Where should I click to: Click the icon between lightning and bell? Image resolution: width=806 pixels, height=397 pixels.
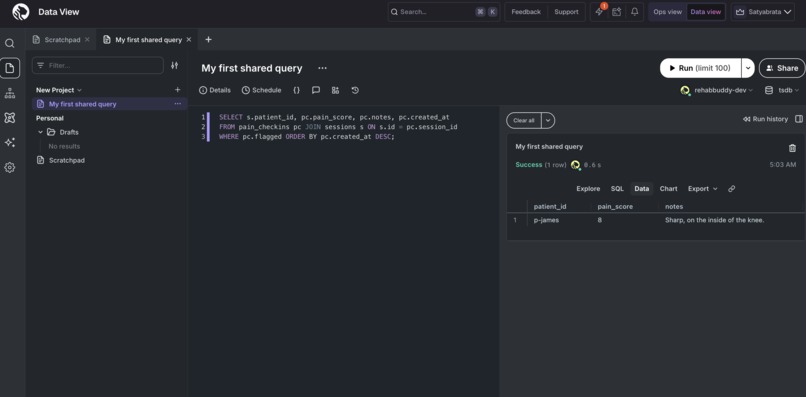(x=617, y=12)
